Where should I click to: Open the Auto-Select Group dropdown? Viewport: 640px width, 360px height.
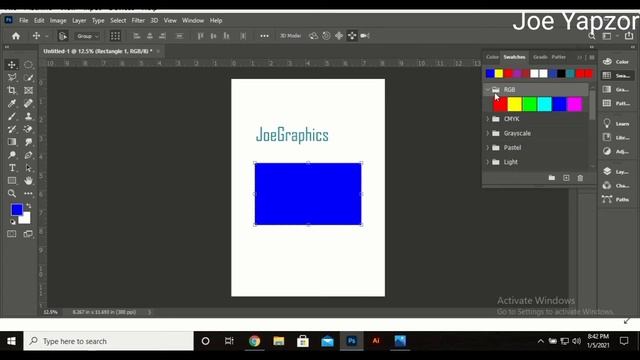click(x=87, y=36)
